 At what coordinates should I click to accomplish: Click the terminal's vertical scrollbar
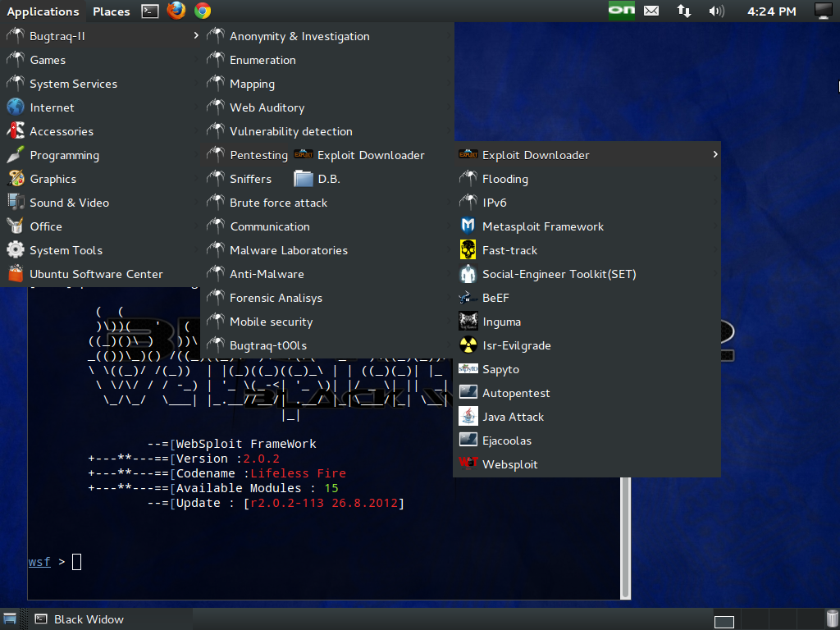coord(625,537)
